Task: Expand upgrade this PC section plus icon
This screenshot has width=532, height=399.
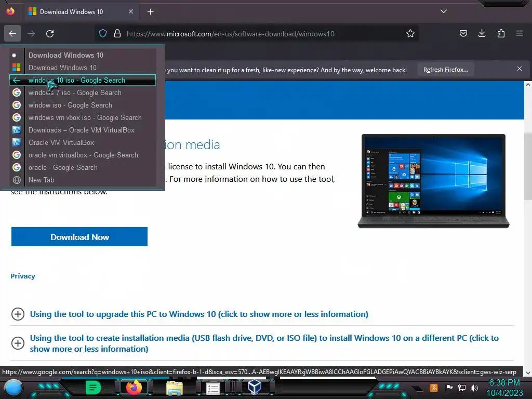Action: click(18, 314)
